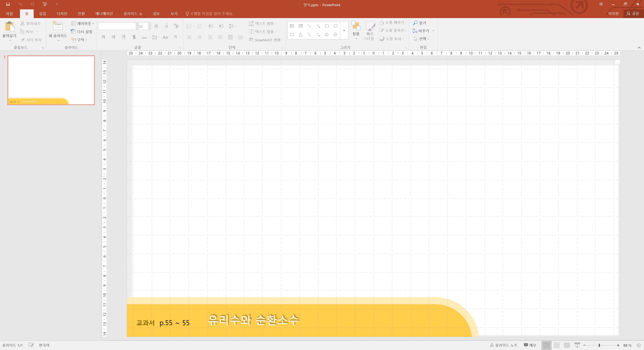Click the Paste (붙여넣기) clipboard icon

[10, 26]
